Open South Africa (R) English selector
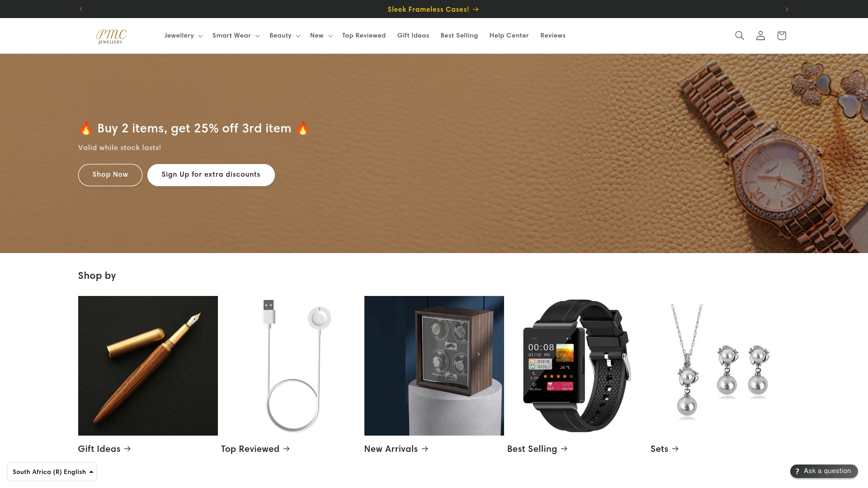This screenshot has height=488, width=868. [52, 472]
